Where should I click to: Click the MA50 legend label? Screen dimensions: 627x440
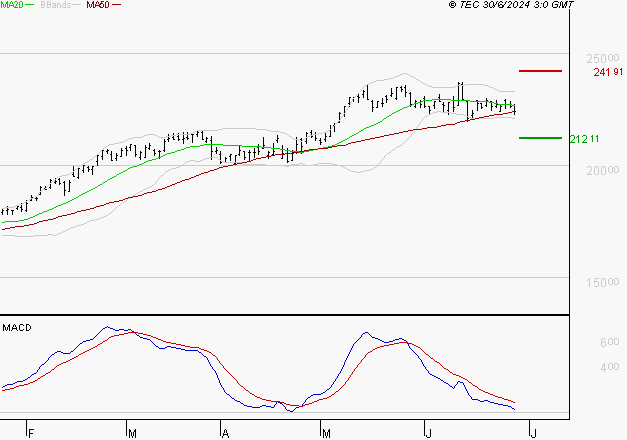click(98, 5)
